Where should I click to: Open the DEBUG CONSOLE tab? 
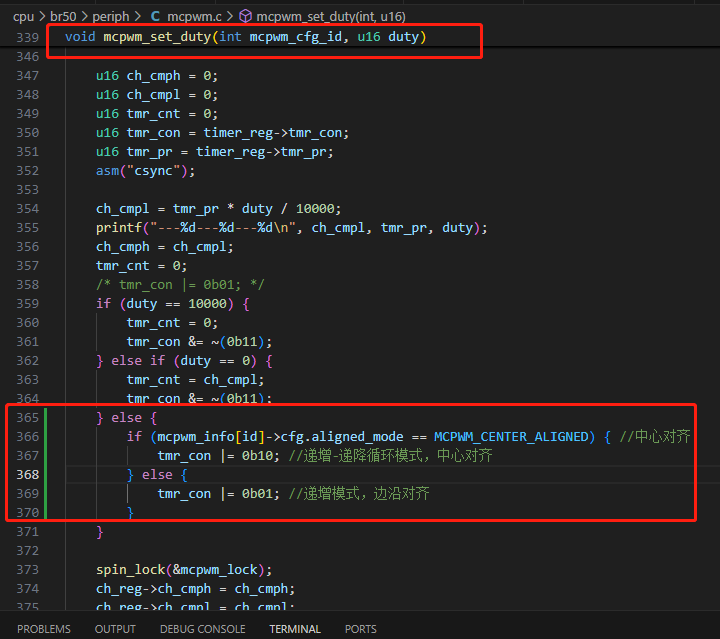[202, 629]
